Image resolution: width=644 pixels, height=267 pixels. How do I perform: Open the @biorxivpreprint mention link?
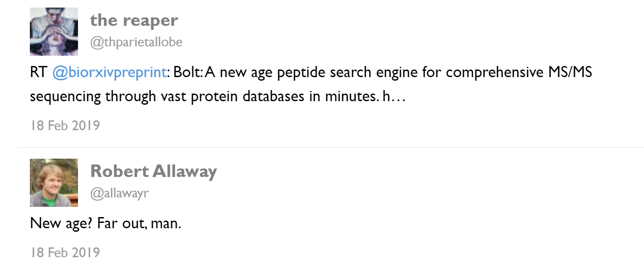coord(109,73)
